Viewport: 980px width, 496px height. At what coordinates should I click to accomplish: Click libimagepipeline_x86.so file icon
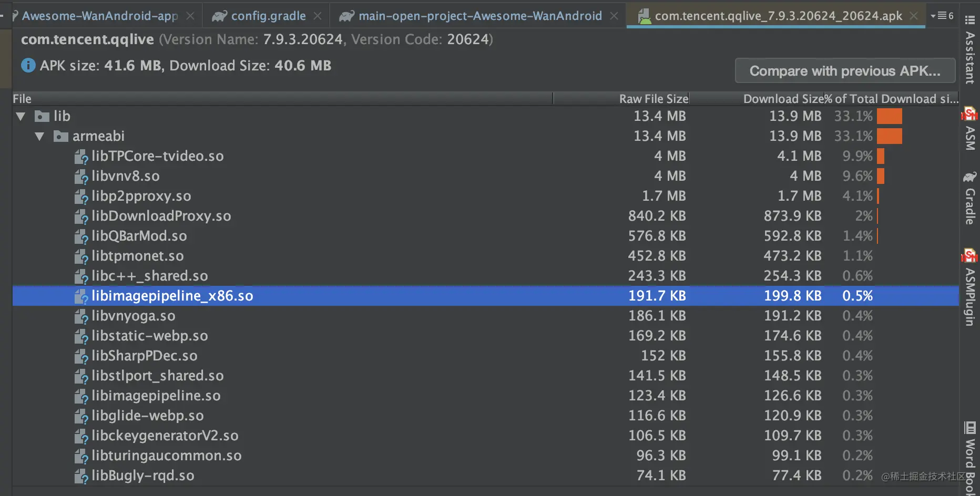pyautogui.click(x=81, y=296)
